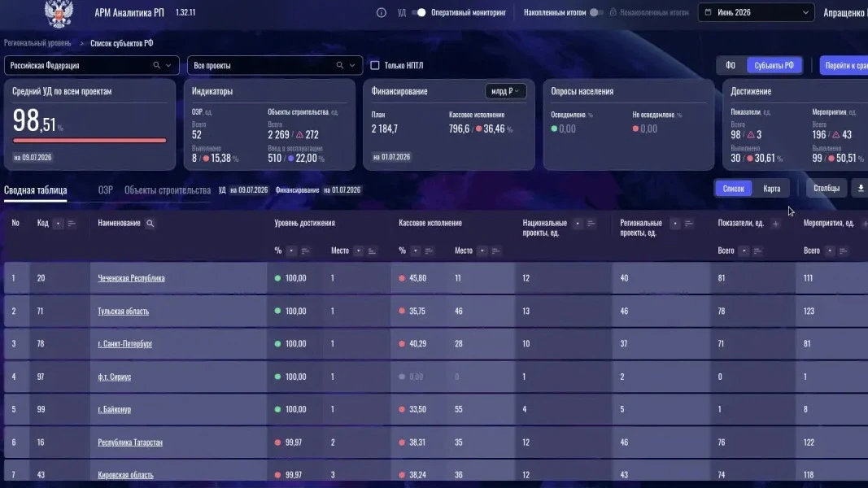Switch to the ОЗР tab
Screen dimensions: 868x488
click(x=105, y=190)
